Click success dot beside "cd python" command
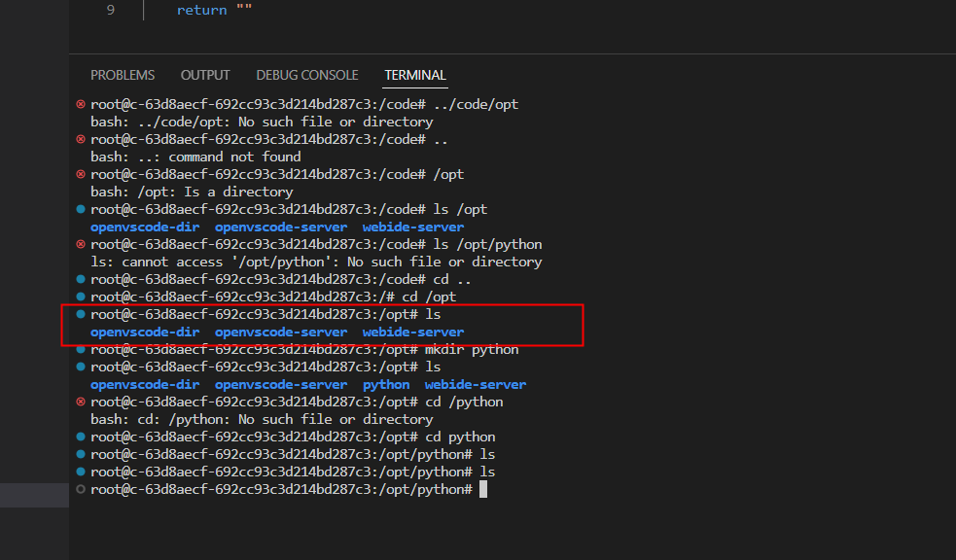 pos(81,437)
